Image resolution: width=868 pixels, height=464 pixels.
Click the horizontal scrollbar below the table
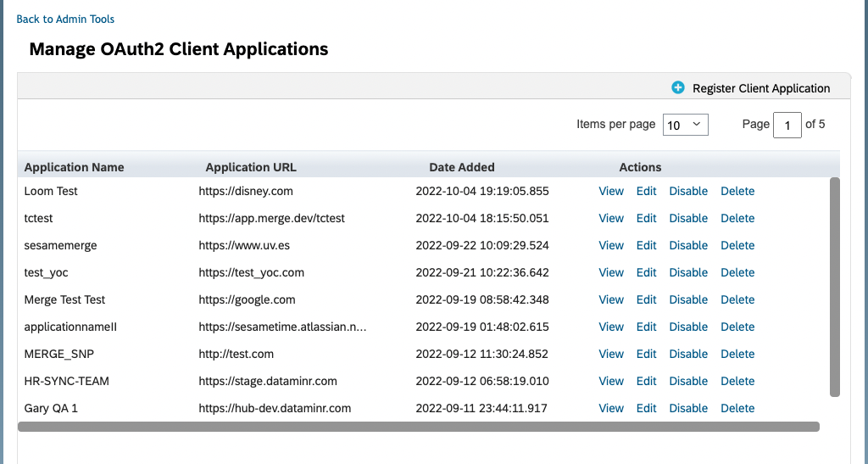pyautogui.click(x=418, y=427)
